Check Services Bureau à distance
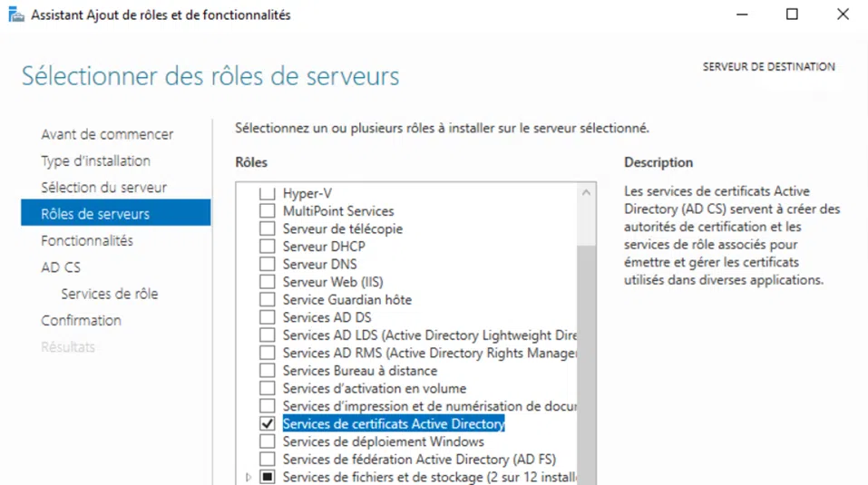This screenshot has width=868, height=485. (267, 371)
